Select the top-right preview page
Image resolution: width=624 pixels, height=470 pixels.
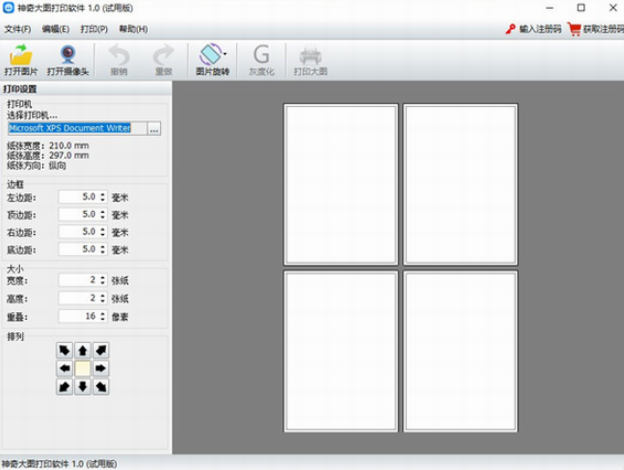460,185
